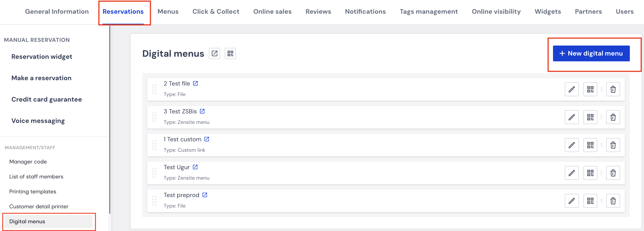644x231 pixels.
Task: Grab the drag handle of 2 Test file
Action: click(154, 89)
